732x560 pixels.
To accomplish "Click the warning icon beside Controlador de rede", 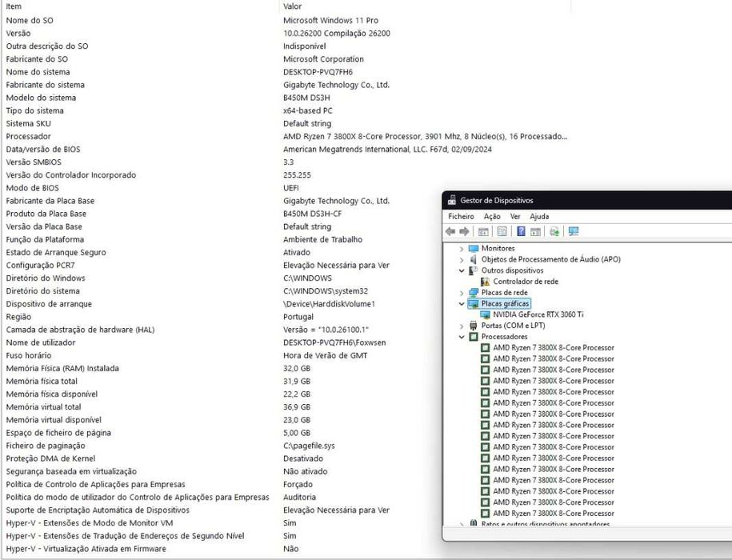I will pos(485,282).
